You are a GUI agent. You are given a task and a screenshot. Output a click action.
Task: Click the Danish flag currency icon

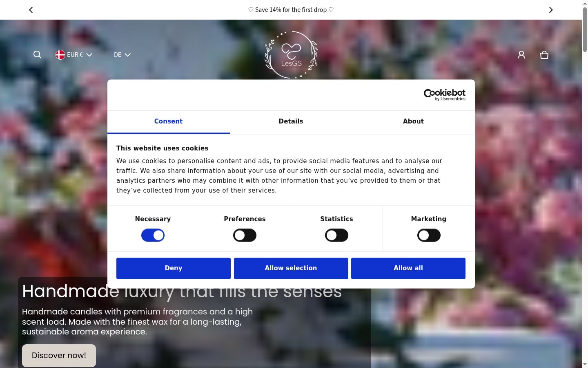tap(60, 55)
